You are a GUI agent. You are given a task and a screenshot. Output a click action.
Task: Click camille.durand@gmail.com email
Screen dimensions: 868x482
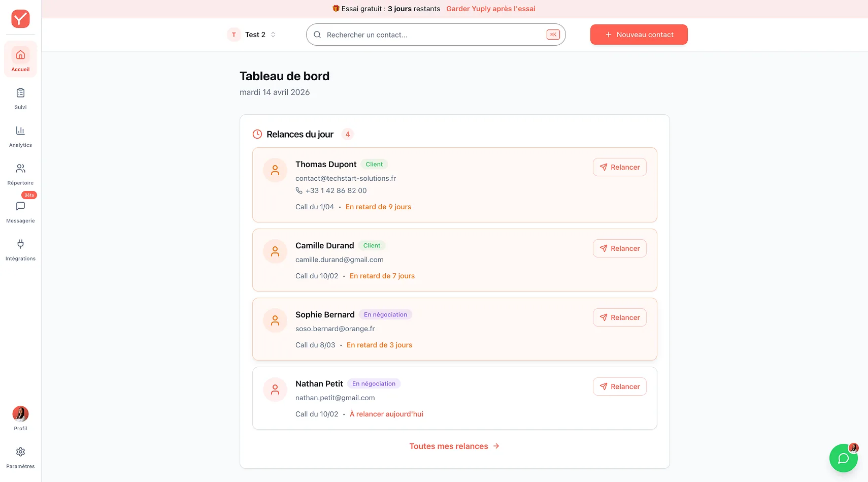pos(340,260)
